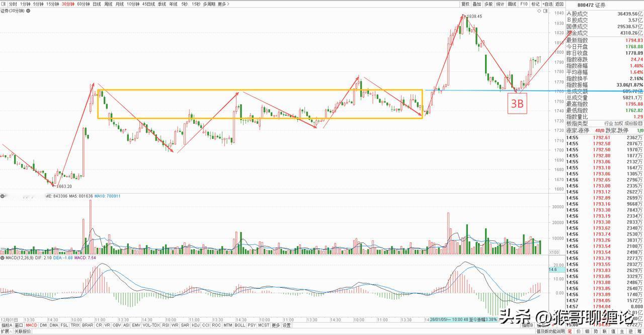Select the MTM indicator tab
Image resolution: width=644 pixels, height=335 pixels.
[228, 325]
